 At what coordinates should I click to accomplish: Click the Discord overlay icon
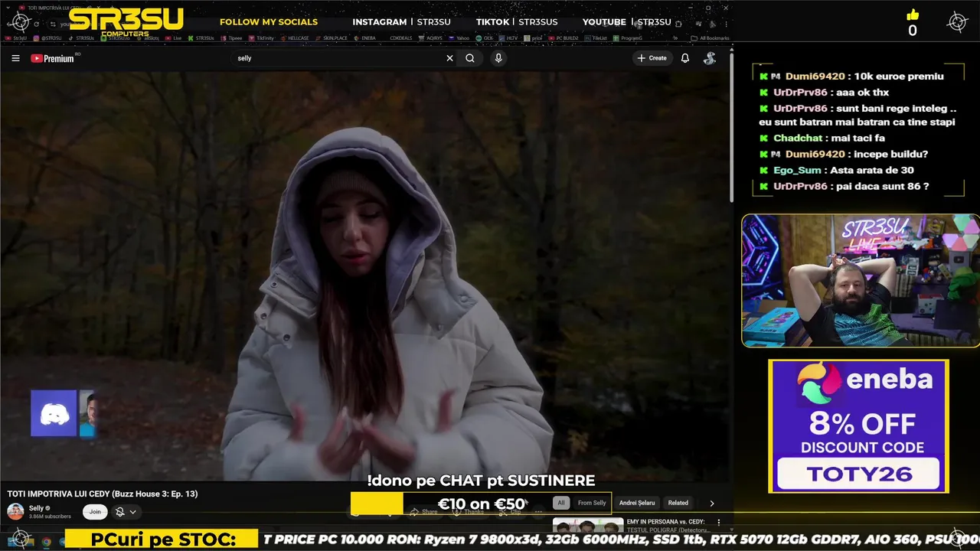coord(54,413)
